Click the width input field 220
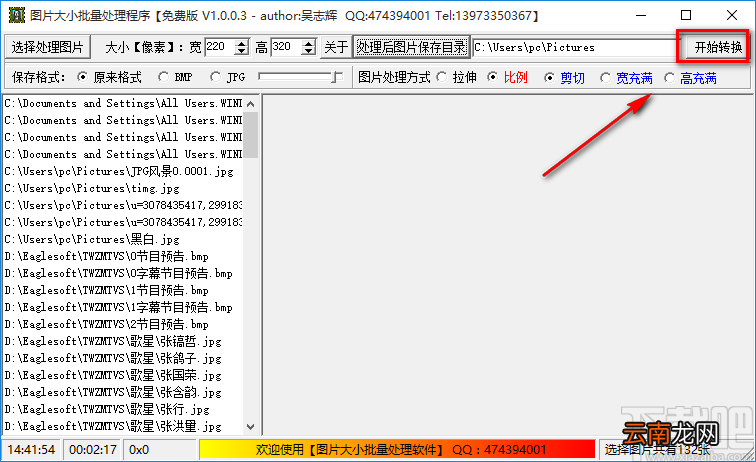 click(220, 47)
